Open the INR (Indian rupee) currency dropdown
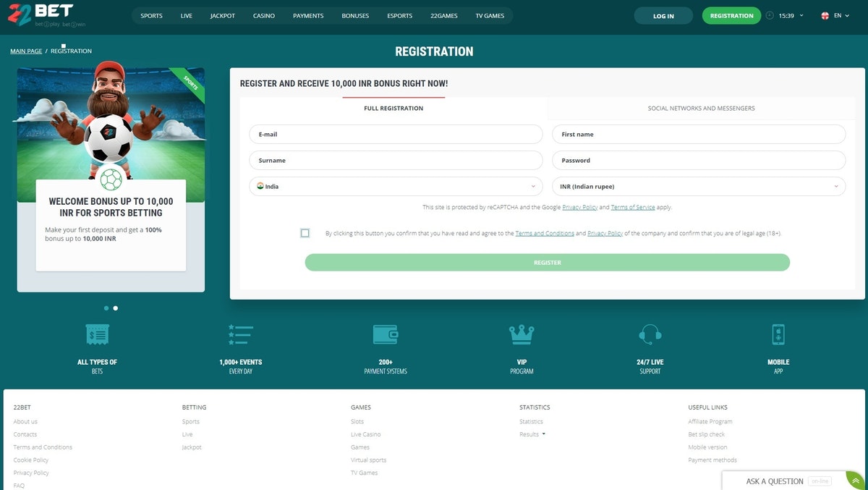Viewport: 868px width, 490px height. click(699, 186)
